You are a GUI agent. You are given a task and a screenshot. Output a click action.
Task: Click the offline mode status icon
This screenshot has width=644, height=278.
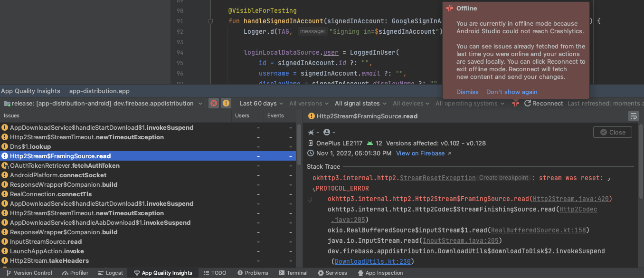click(515, 103)
